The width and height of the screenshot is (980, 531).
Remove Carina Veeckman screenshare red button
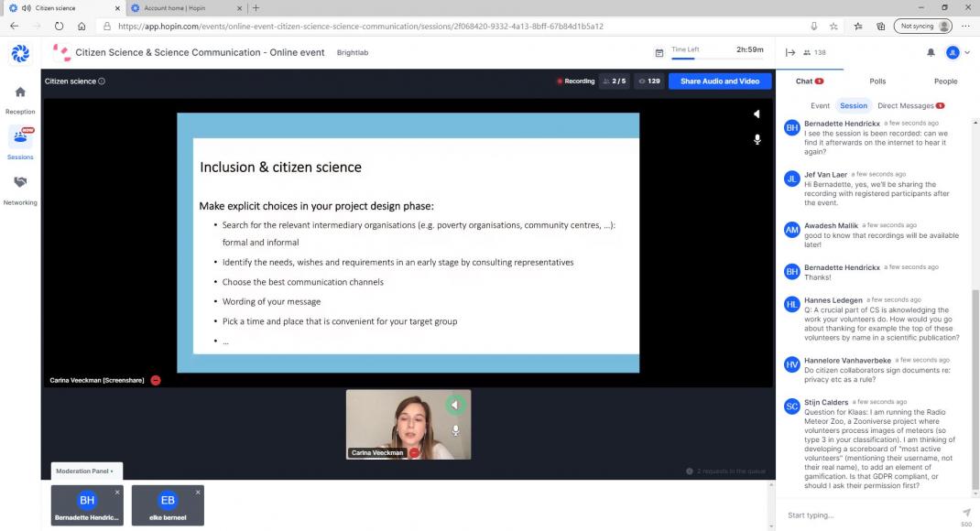tap(156, 380)
